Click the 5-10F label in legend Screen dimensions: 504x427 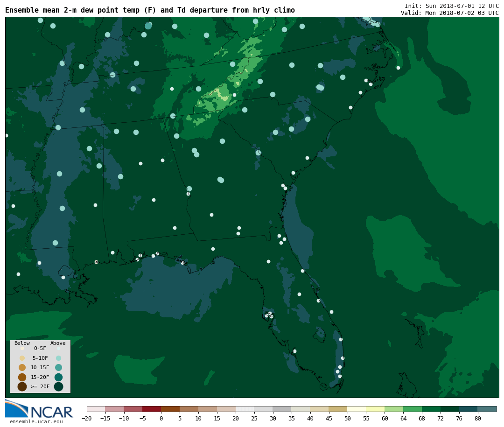(x=40, y=358)
